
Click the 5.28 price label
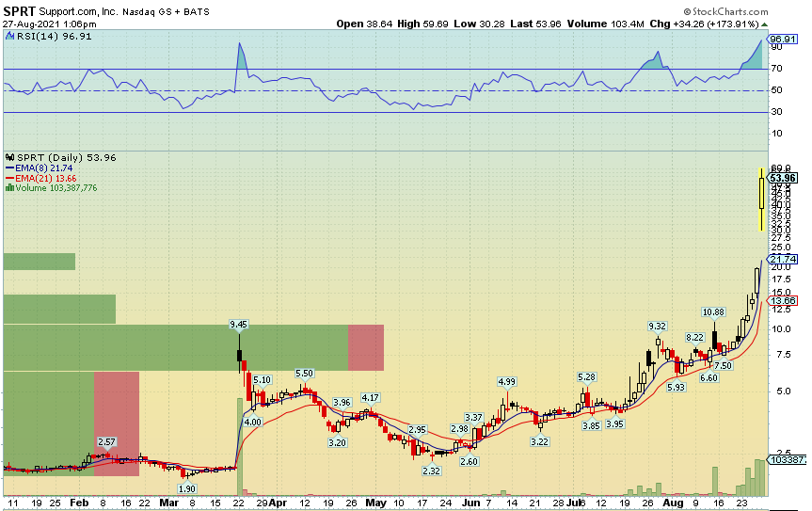tap(587, 377)
